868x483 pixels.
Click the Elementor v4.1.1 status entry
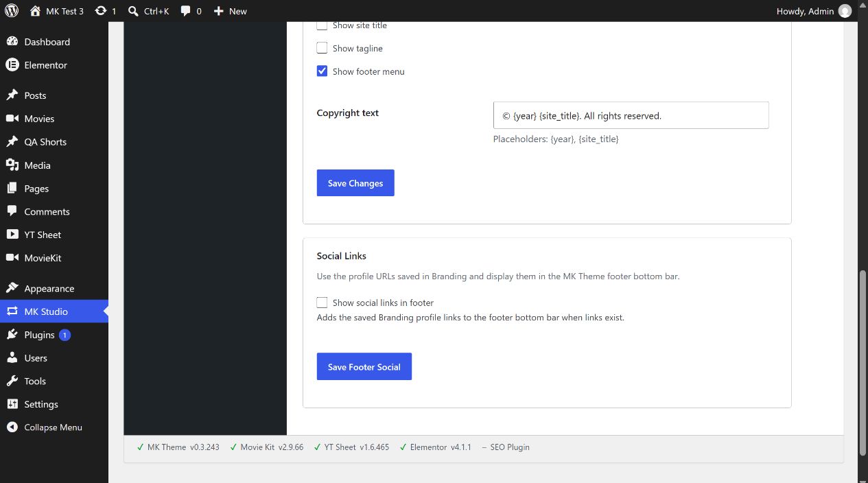pos(436,447)
